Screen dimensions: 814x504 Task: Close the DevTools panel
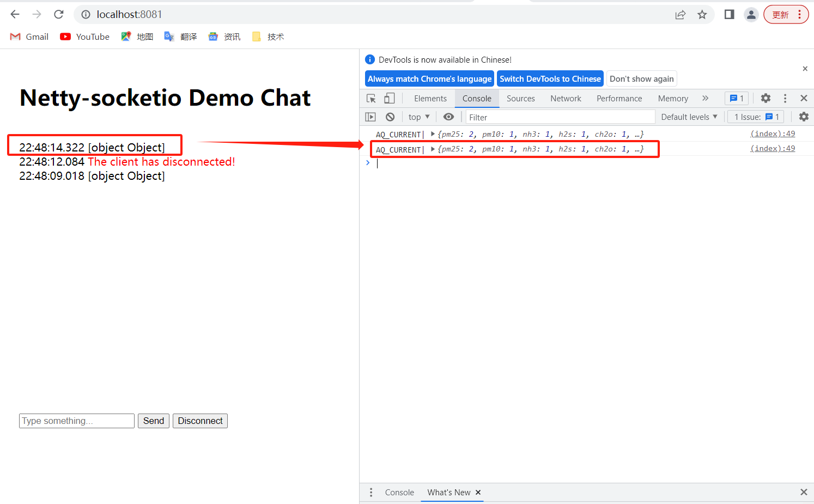click(x=804, y=98)
